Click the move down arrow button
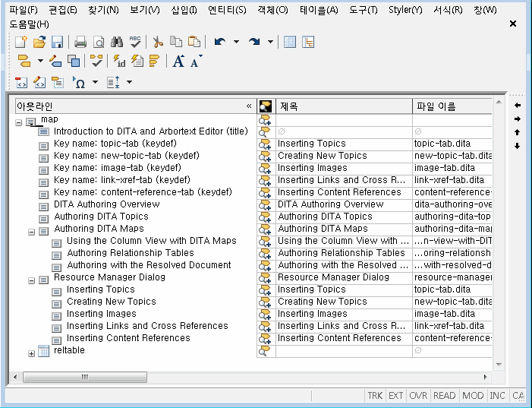 point(517,146)
